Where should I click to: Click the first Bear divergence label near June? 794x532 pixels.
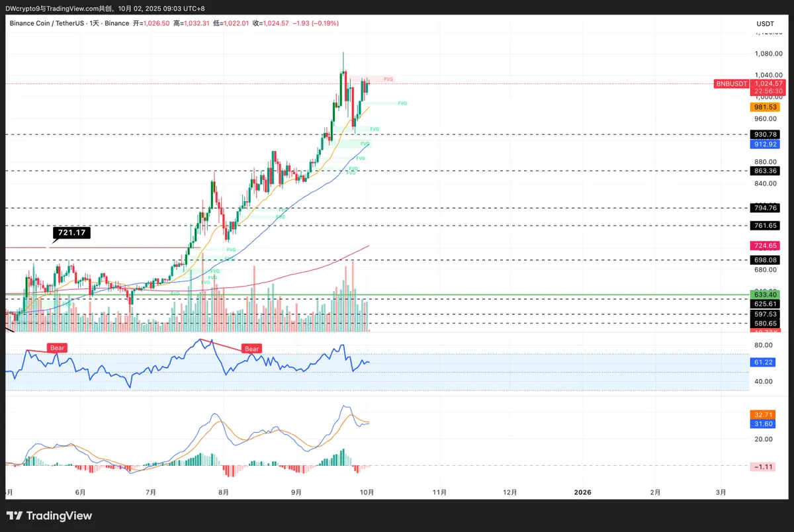57,347
